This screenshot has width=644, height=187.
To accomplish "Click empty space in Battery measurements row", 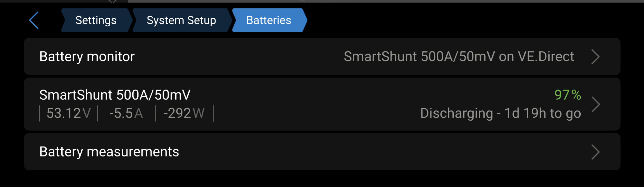I will point(359,152).
